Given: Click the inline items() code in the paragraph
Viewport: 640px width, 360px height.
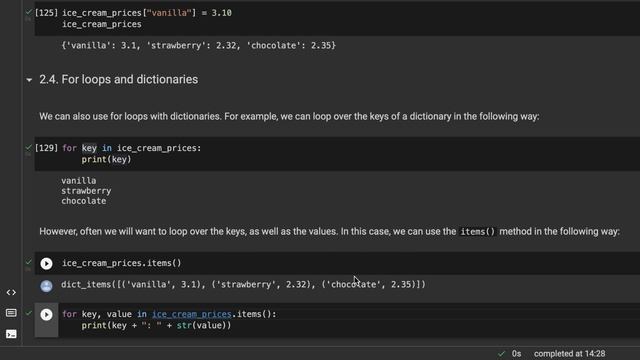Looking at the screenshot, I should point(478,231).
